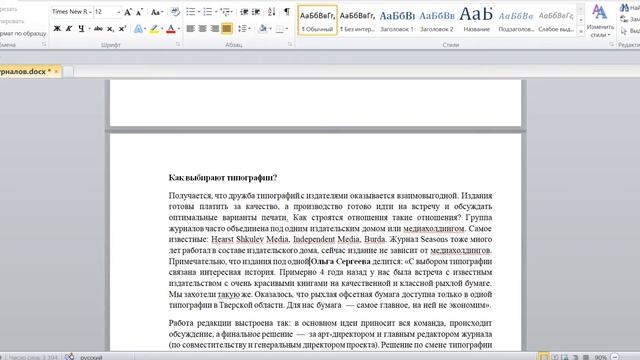Align text to the right

[x=215, y=29]
